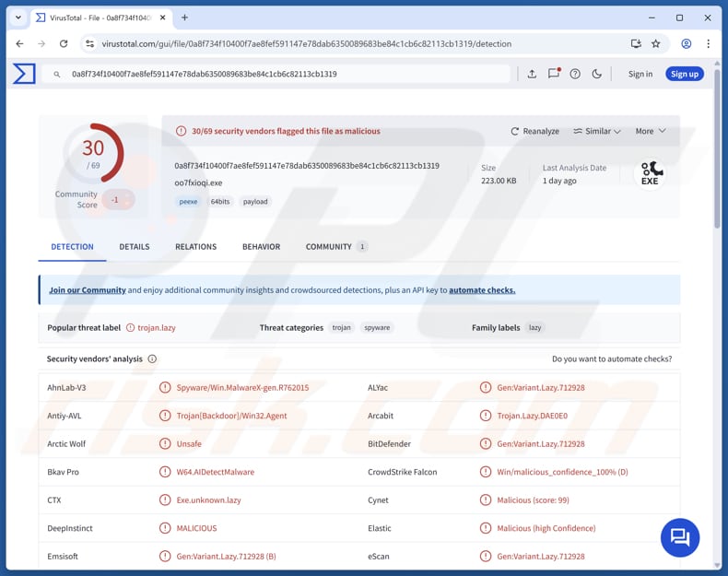
Task: Open the browser tab list chevron
Action: pos(18,18)
